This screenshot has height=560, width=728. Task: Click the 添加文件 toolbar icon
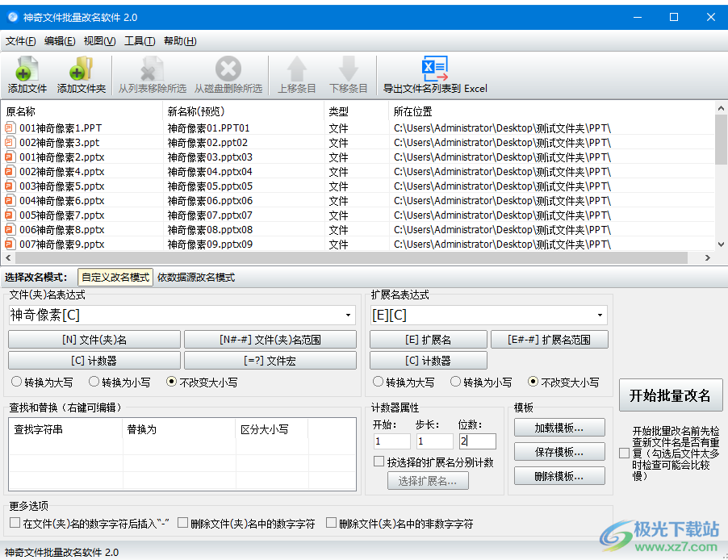point(27,69)
